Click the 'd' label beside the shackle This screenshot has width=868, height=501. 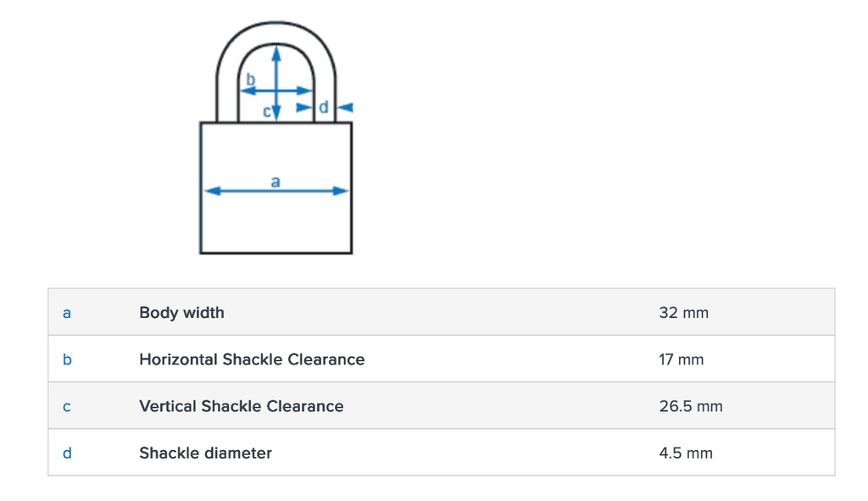pos(323,108)
